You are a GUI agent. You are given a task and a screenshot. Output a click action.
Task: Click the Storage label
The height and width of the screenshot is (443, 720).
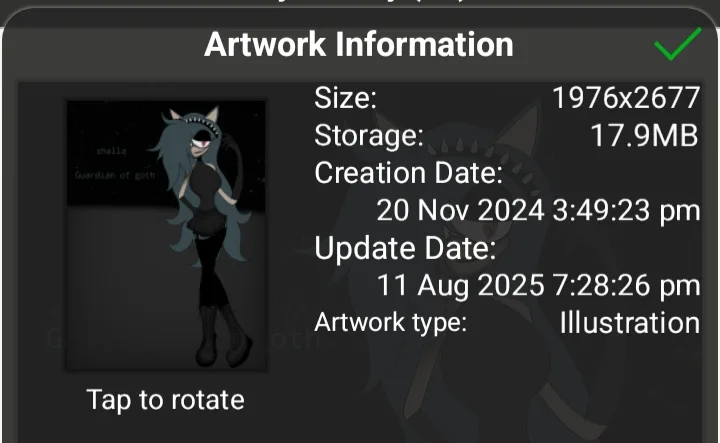point(369,136)
